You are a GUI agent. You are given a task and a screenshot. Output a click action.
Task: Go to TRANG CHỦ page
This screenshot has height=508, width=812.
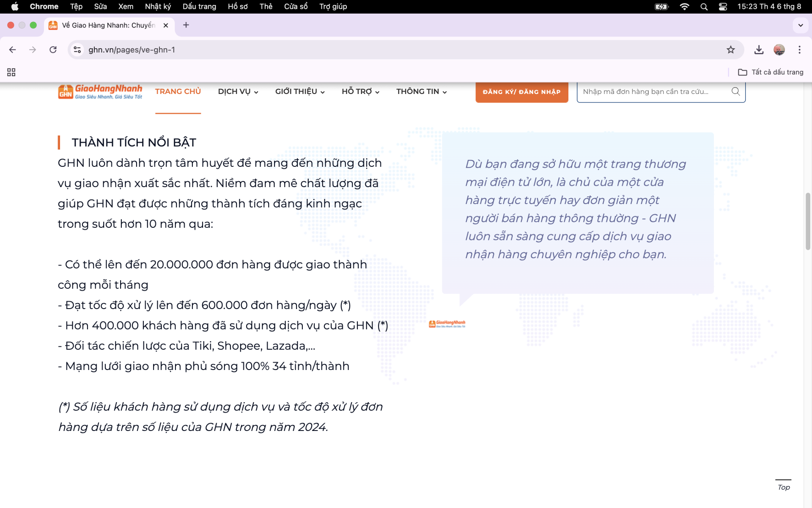178,91
